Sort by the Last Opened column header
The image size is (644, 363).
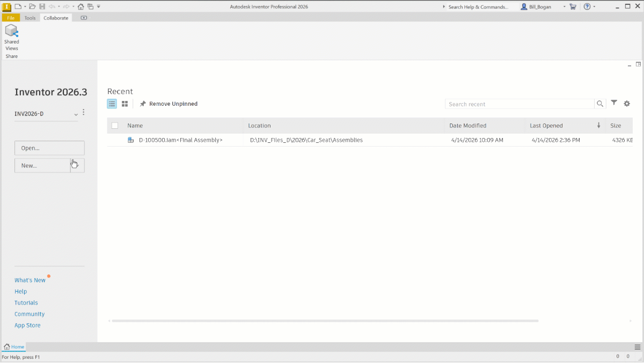click(x=546, y=126)
